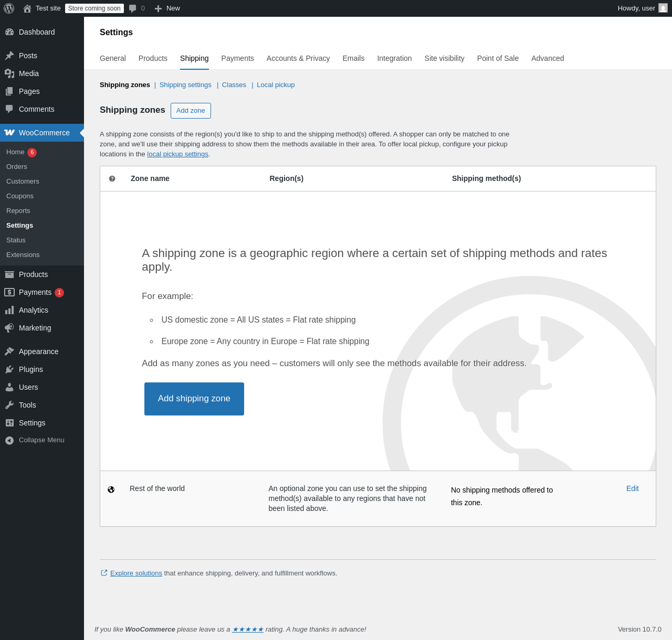This screenshot has height=640, width=672.
Task: Click the Add zone button
Action: point(191,111)
